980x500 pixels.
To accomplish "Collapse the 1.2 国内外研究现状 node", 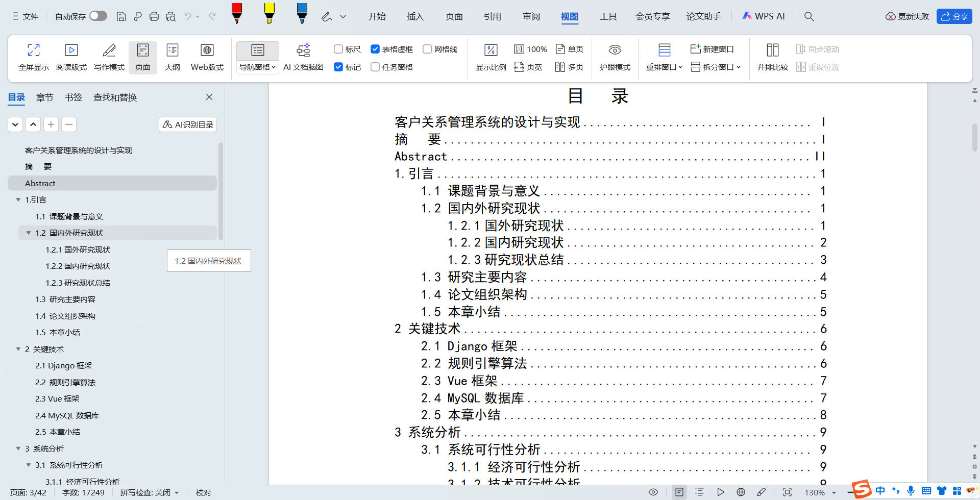I will [29, 233].
